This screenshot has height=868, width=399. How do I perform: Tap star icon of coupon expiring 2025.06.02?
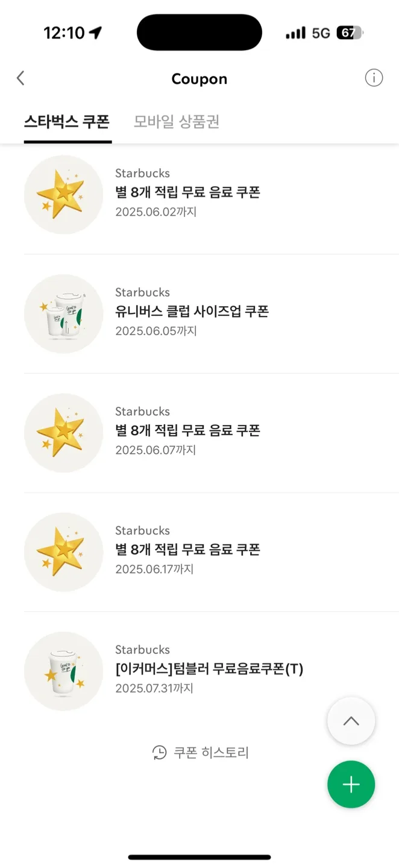(x=63, y=195)
